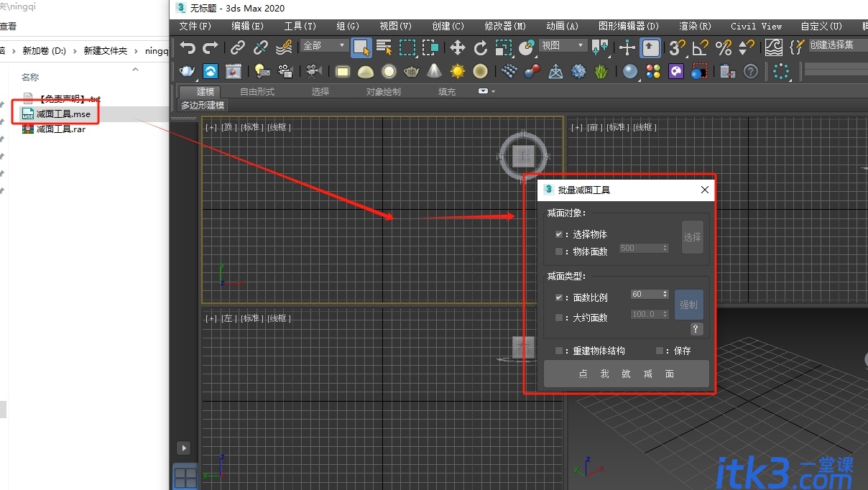The width and height of the screenshot is (868, 490).
Task: Click the 点我就减面 button
Action: 627,374
